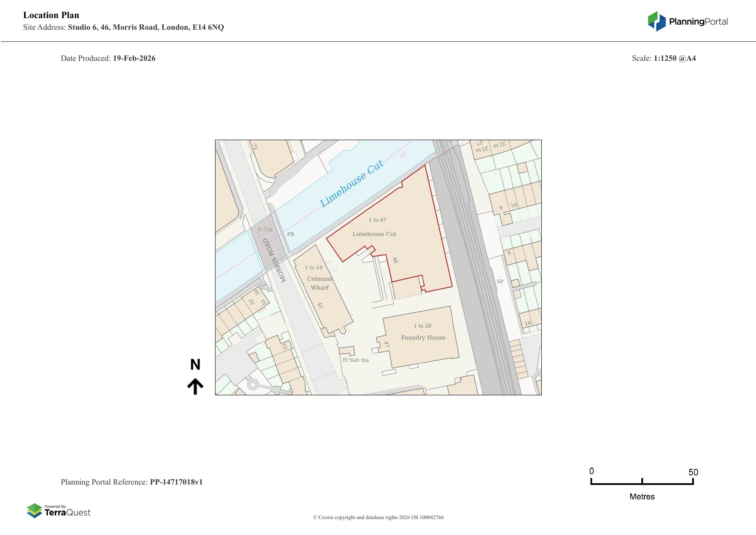Click the Foundry House building label
The height and width of the screenshot is (535, 756).
[423, 338]
